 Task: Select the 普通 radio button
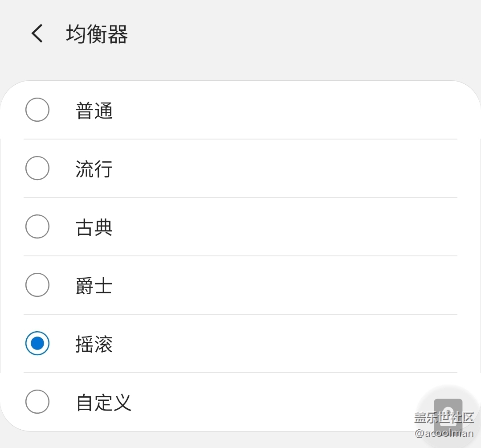point(37,110)
